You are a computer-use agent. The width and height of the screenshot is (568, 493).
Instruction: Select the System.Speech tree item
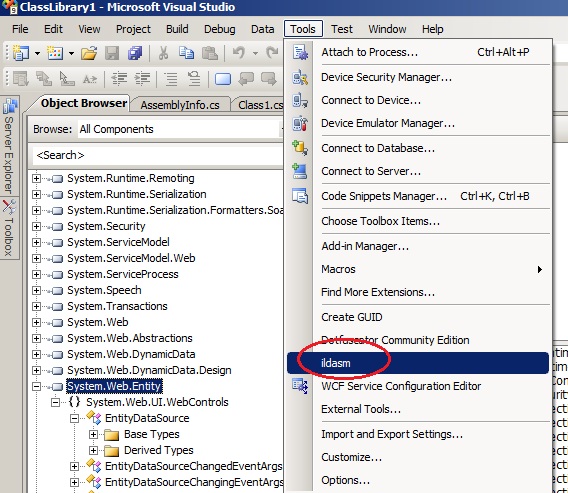[104, 291]
